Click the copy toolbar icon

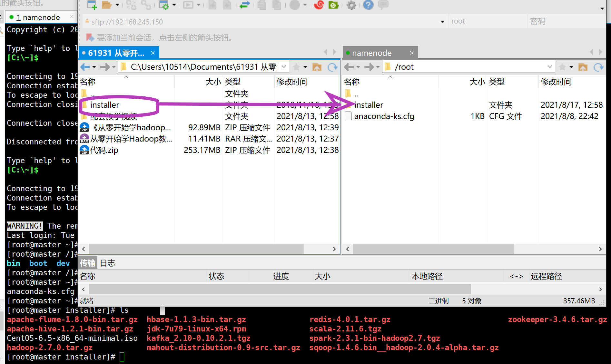point(262,5)
